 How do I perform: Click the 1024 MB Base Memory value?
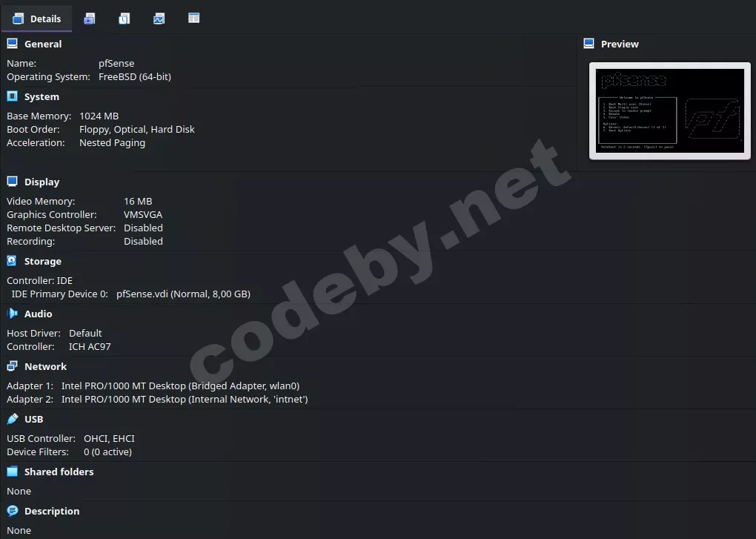[x=99, y=116]
